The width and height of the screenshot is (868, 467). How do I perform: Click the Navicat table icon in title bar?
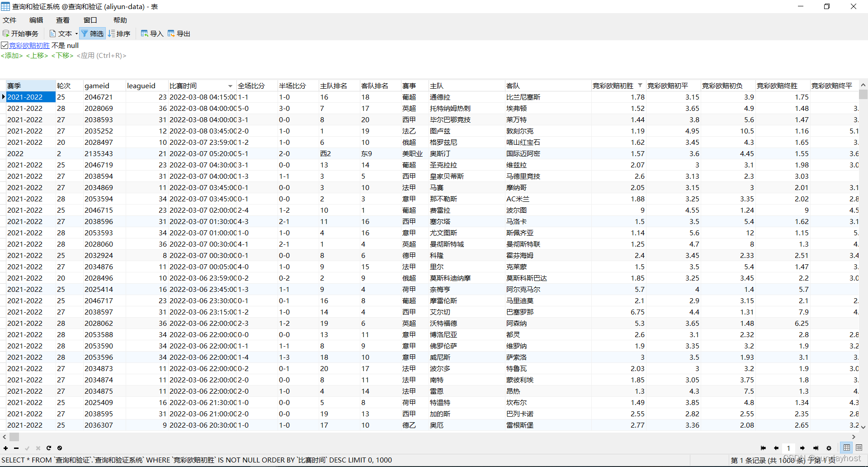point(5,6)
